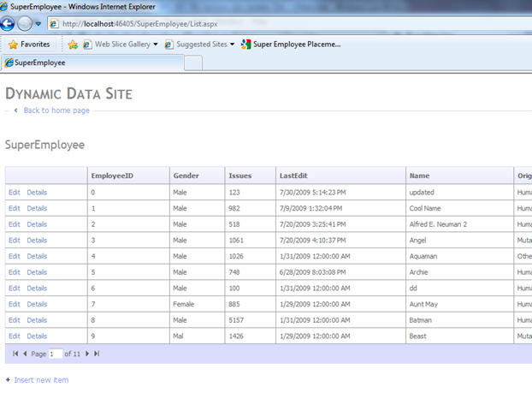Click Edit for the Batman row

coord(14,320)
